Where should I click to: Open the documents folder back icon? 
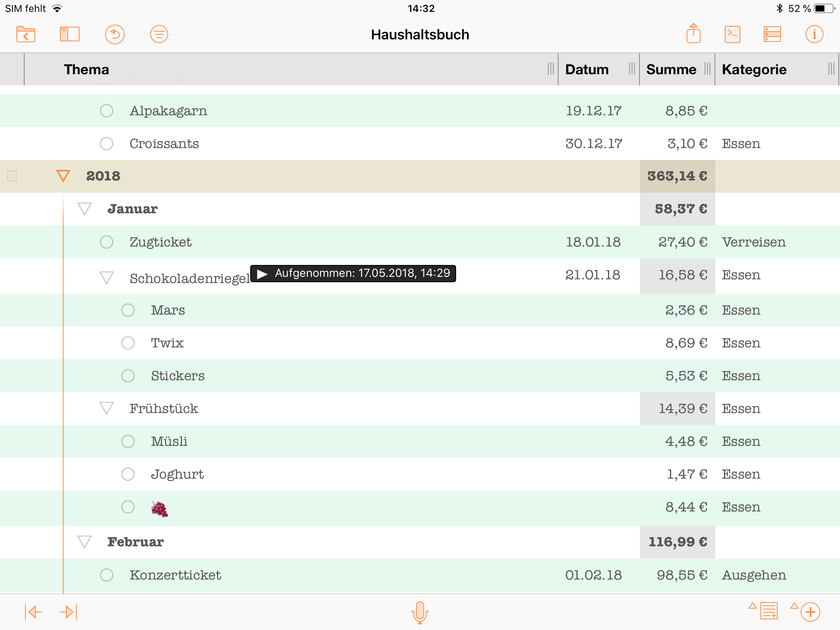26,34
